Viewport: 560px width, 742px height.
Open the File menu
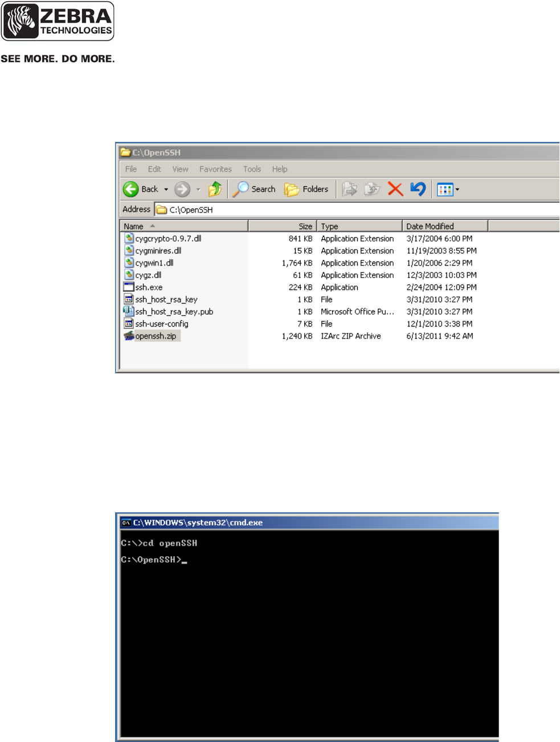[x=131, y=169]
